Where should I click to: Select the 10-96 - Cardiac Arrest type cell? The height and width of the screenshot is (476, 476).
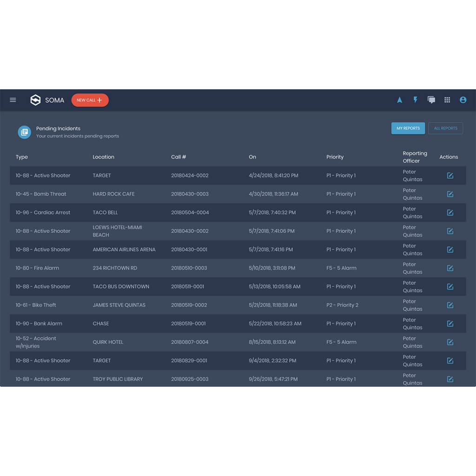click(x=43, y=212)
